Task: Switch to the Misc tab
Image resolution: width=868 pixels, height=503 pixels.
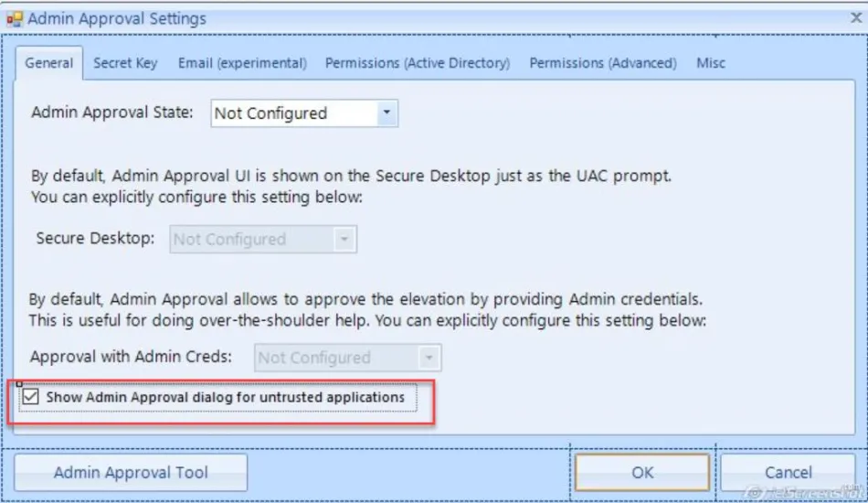Action: (711, 63)
